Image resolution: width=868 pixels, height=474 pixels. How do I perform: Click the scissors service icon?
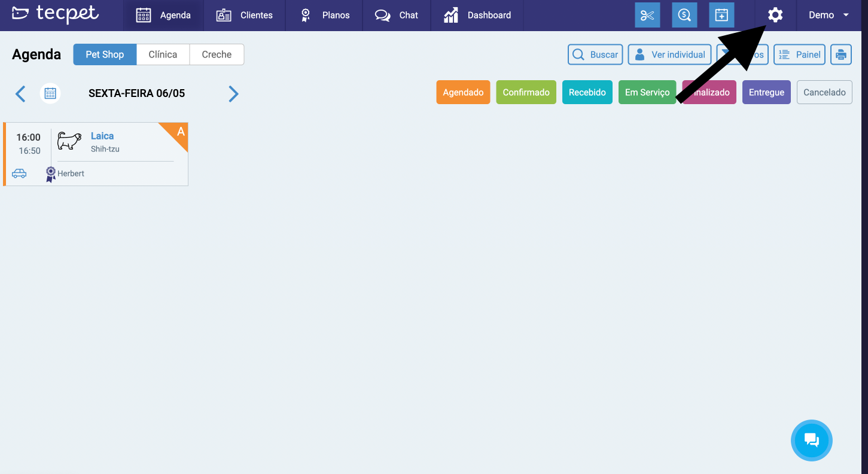pos(647,16)
